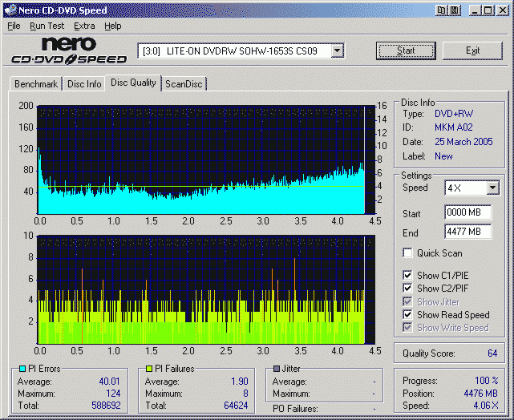Open the LITE-ON drive selection dropdown arrow
The height and width of the screenshot is (420, 514).
click(337, 50)
